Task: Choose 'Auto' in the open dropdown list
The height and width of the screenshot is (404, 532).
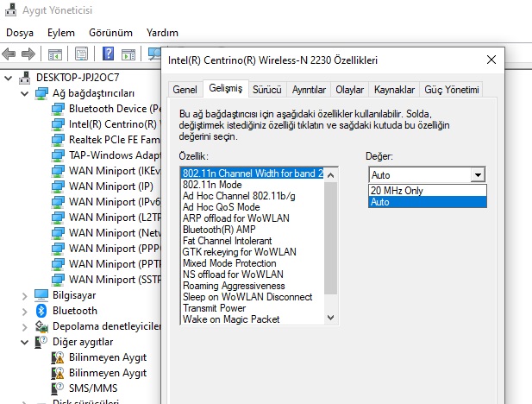Action: (x=427, y=202)
